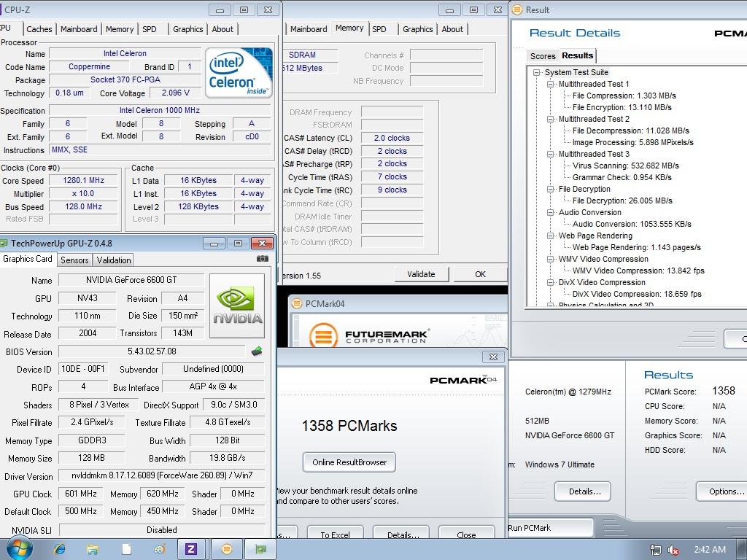Select Scores tab in Result Details
This screenshot has height=560, width=747.
coord(543,56)
